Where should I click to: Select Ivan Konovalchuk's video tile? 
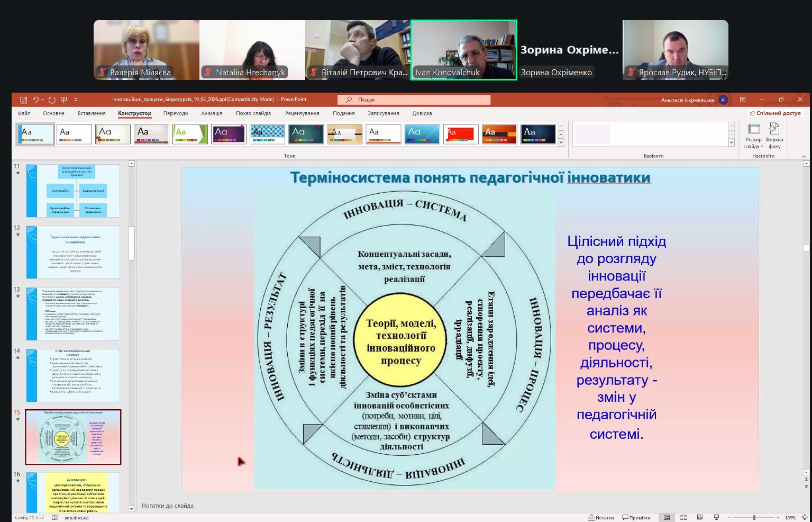pyautogui.click(x=464, y=50)
